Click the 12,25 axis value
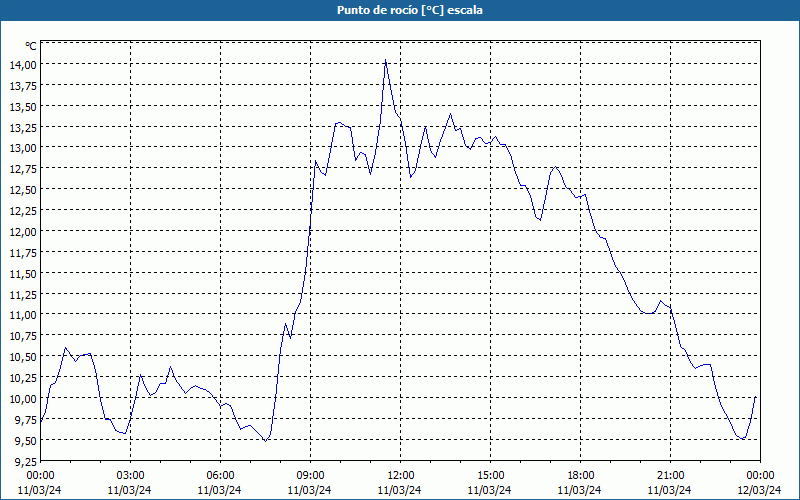 tap(23, 211)
